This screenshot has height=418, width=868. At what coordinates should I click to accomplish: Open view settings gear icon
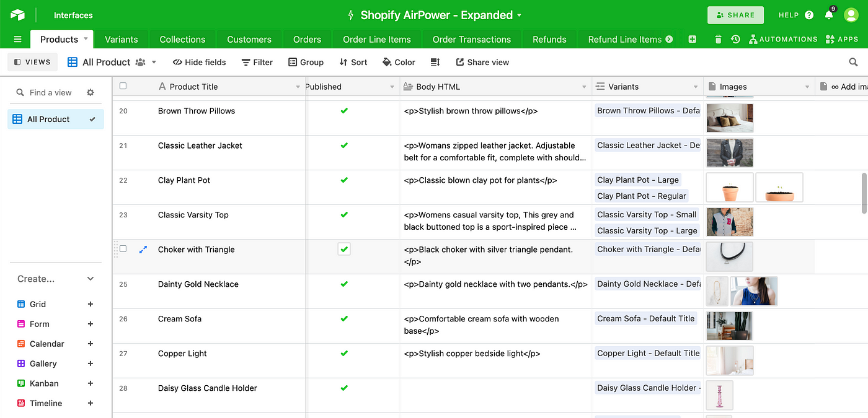(91, 92)
